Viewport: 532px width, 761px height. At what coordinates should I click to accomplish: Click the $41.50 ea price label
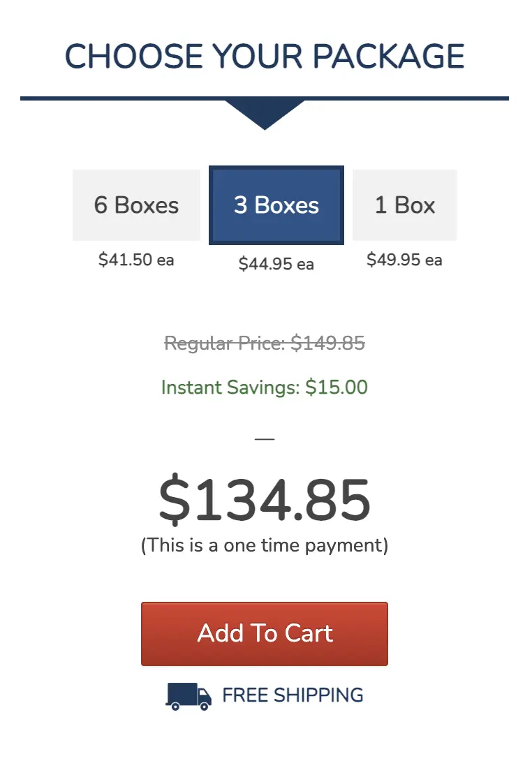136,259
